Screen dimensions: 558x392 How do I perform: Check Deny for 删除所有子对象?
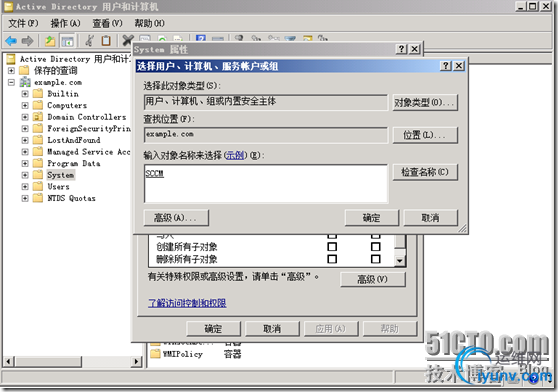(375, 259)
